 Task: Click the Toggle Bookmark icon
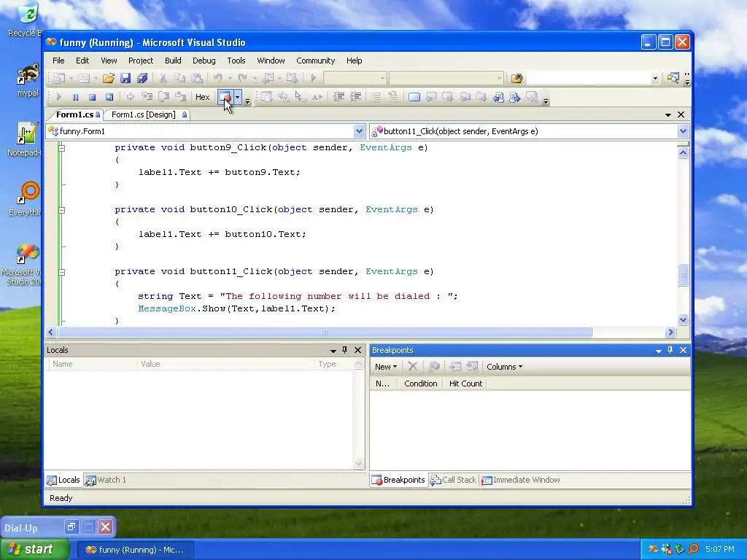(x=414, y=97)
